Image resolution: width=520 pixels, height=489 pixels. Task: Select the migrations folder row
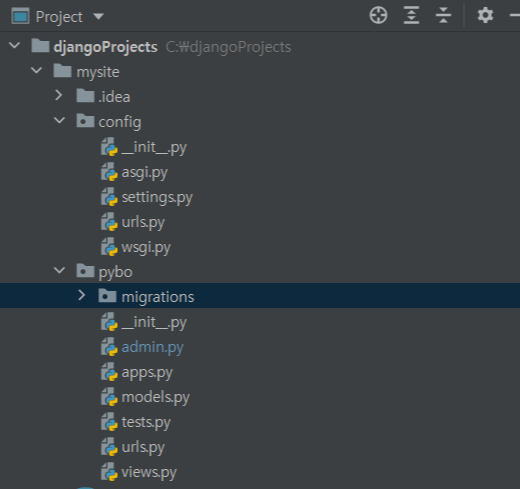coord(260,296)
